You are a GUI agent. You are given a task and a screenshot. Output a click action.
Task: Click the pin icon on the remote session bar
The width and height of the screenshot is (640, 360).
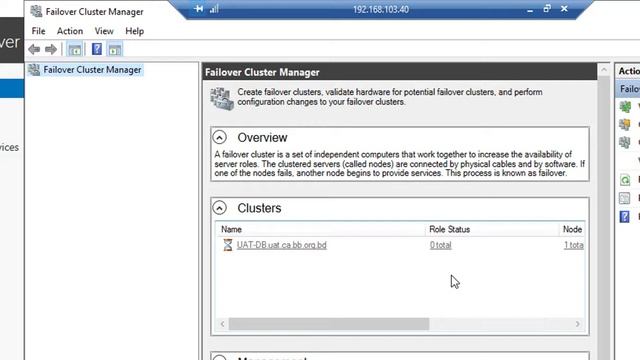tap(199, 9)
